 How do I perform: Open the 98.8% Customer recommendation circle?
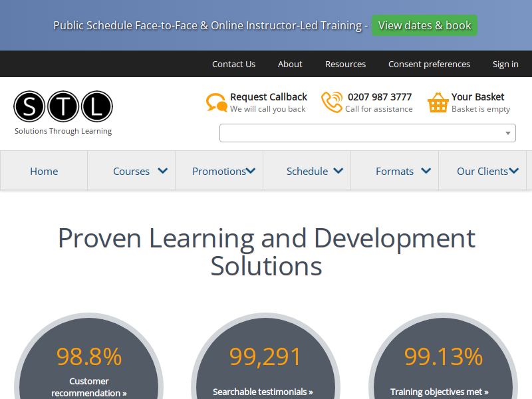pos(89,356)
